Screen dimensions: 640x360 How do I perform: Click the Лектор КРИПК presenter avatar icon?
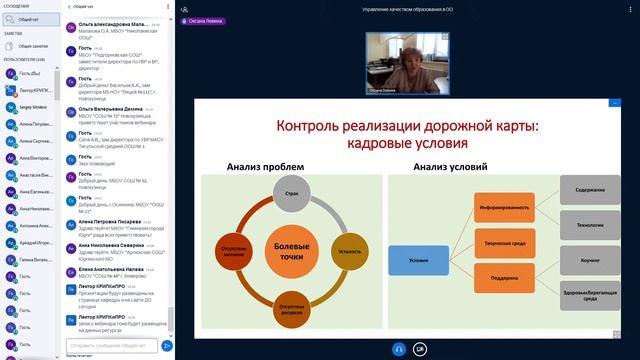pos(11,90)
